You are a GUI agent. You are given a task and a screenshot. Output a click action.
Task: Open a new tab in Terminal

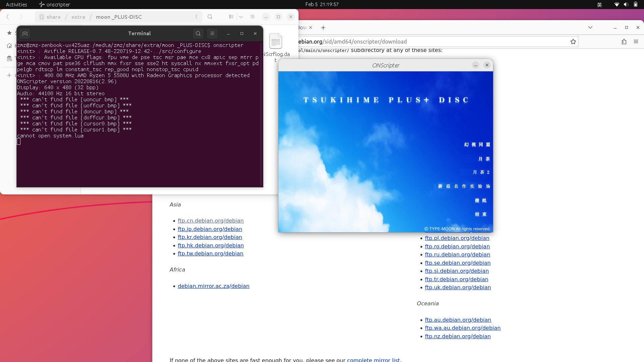(25, 34)
